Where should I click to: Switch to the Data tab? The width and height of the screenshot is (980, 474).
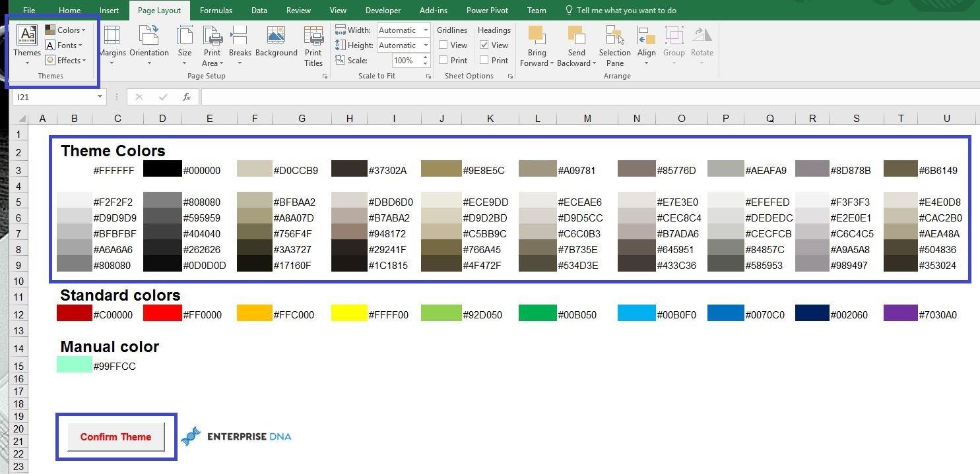pos(259,11)
